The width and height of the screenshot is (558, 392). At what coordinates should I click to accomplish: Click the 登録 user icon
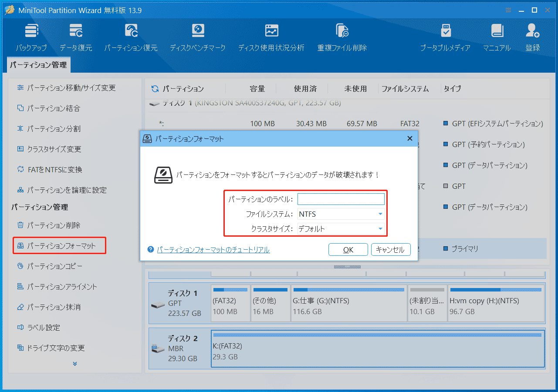[532, 38]
